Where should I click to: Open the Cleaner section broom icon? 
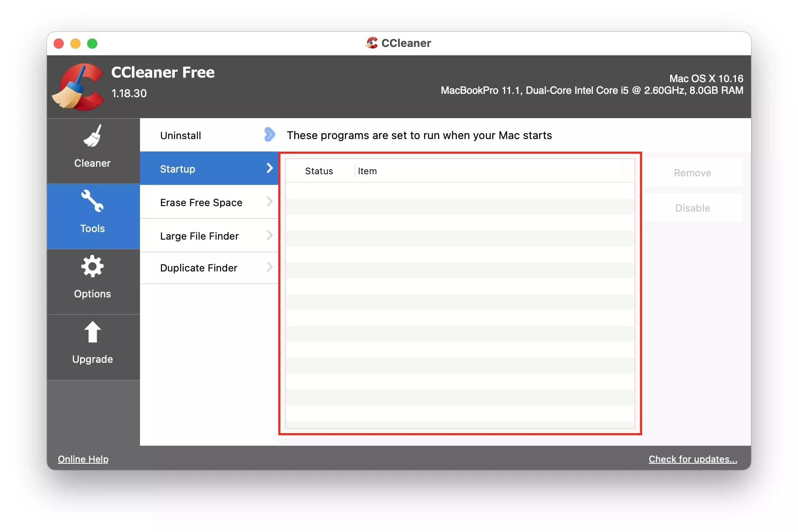click(x=93, y=136)
